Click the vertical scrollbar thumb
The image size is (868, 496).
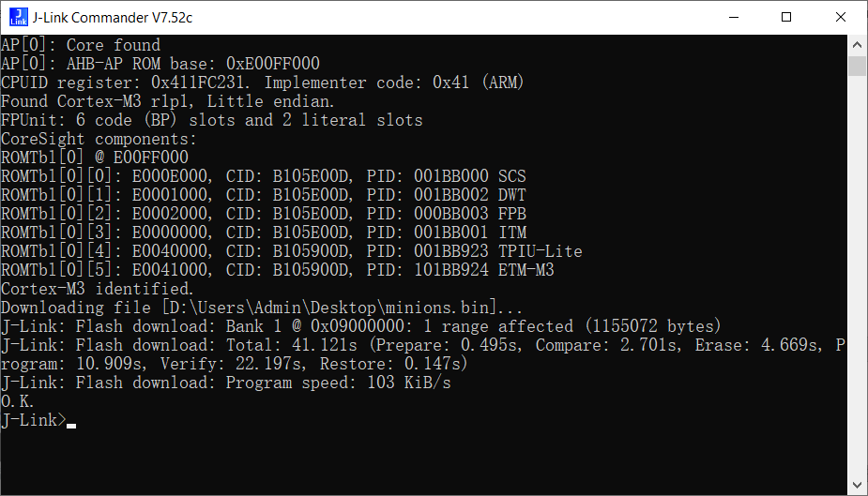tap(858, 66)
